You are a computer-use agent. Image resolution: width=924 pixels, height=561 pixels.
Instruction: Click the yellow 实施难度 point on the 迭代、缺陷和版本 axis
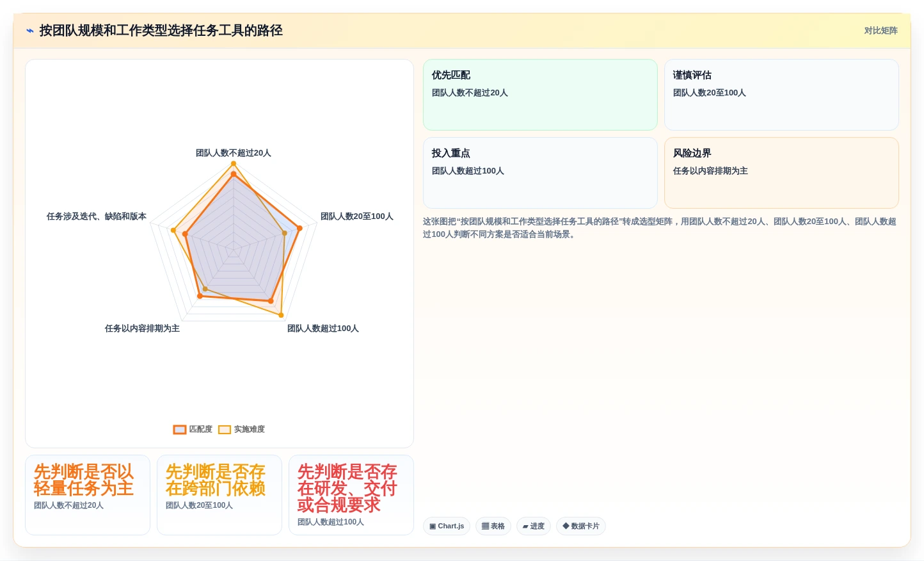click(173, 230)
